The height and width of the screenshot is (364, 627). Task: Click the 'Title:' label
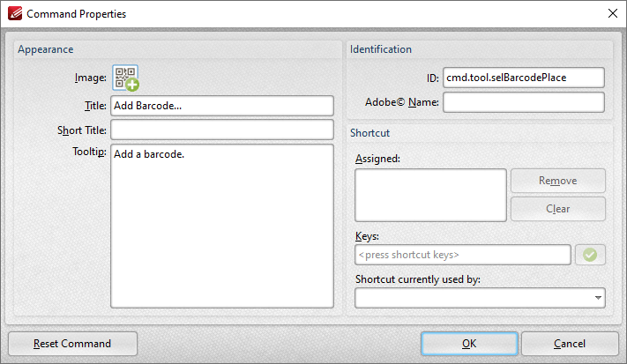[95, 106]
